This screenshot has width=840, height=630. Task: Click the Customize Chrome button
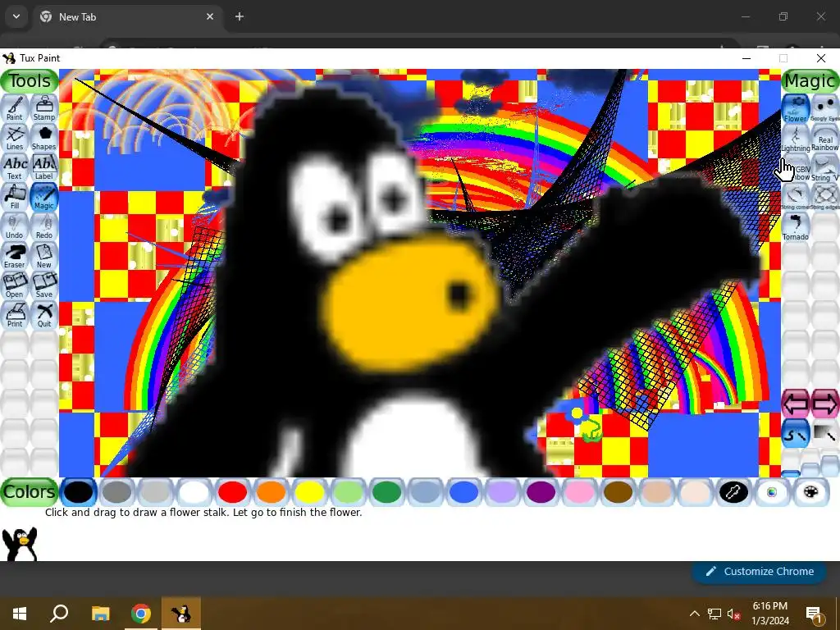click(x=760, y=572)
